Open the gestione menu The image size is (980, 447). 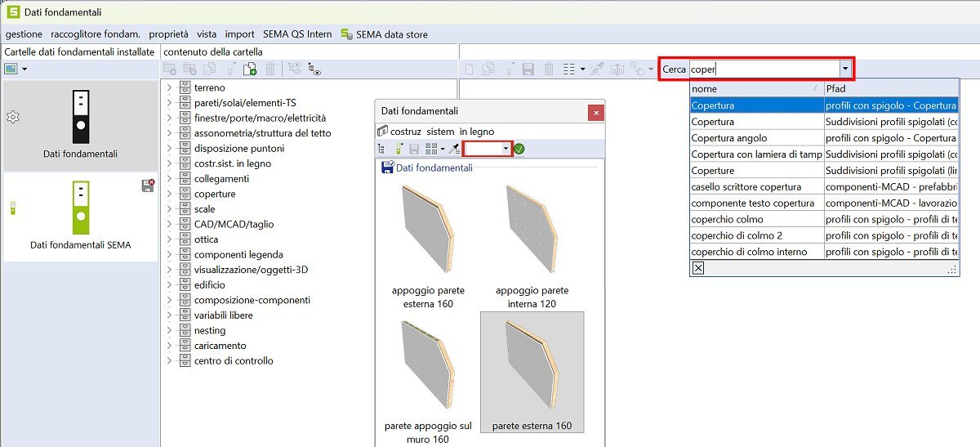click(24, 34)
